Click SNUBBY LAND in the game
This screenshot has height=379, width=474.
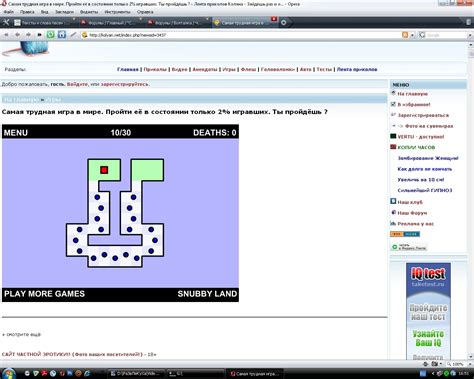[207, 294]
